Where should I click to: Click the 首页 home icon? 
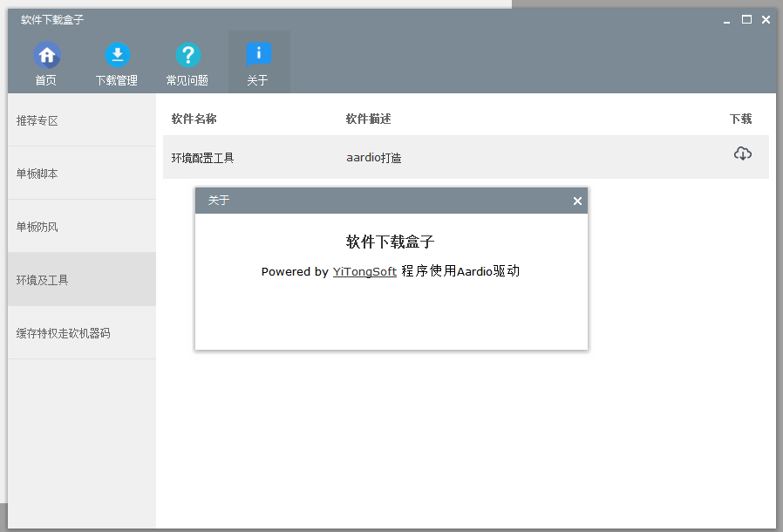[46, 57]
